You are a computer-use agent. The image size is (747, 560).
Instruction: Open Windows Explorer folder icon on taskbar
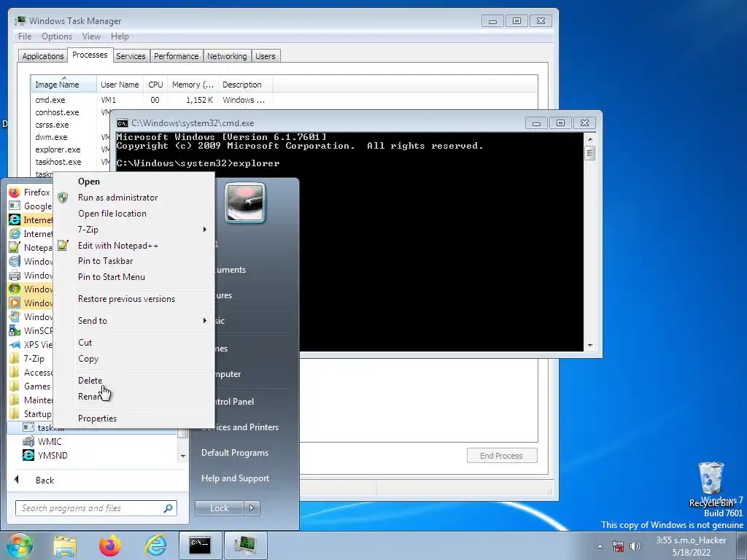(65, 545)
